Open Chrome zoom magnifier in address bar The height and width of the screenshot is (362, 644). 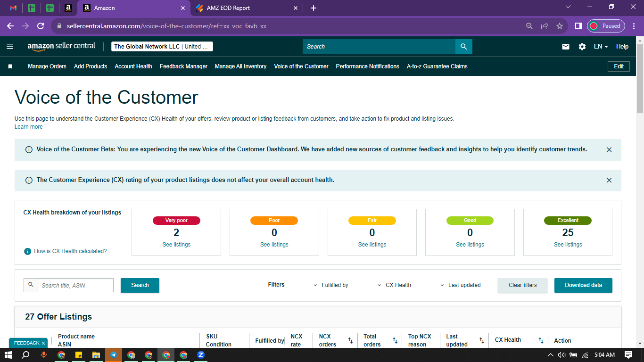pyautogui.click(x=529, y=26)
